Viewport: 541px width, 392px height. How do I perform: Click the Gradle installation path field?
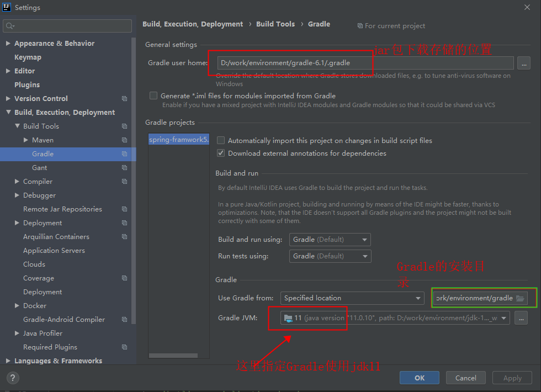click(x=480, y=298)
